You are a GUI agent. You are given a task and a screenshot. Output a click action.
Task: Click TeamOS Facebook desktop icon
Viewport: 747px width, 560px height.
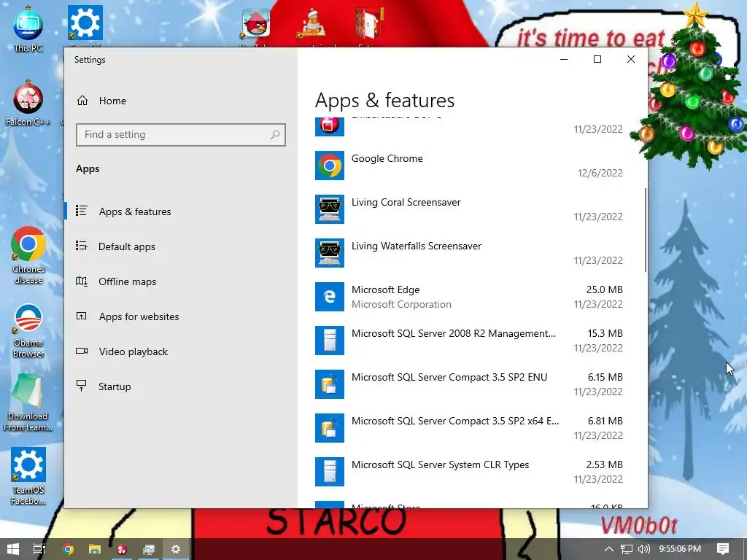pyautogui.click(x=28, y=476)
